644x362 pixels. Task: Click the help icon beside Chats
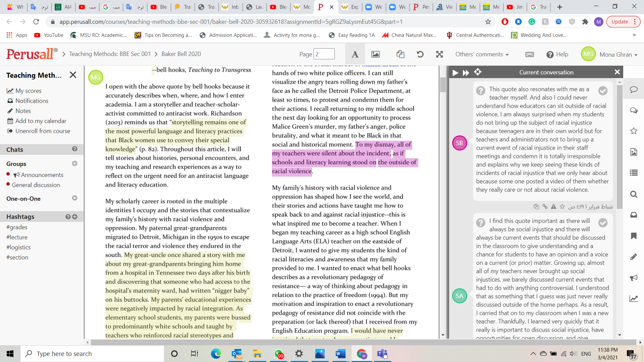pyautogui.click(x=74, y=149)
